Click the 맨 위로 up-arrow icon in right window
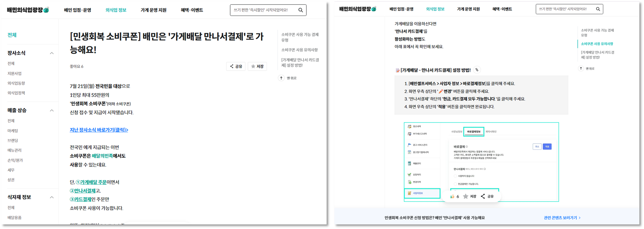The width and height of the screenshot is (644, 229). click(581, 68)
